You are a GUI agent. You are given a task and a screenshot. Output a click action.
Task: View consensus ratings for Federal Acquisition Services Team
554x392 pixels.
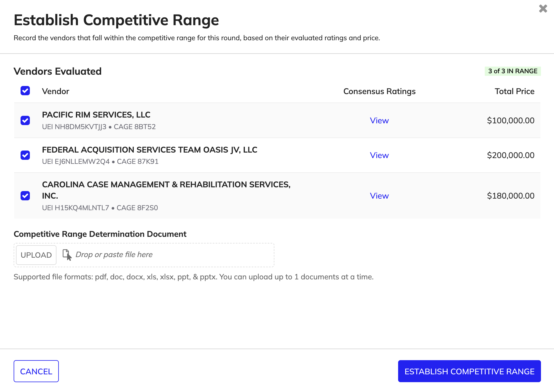(379, 155)
